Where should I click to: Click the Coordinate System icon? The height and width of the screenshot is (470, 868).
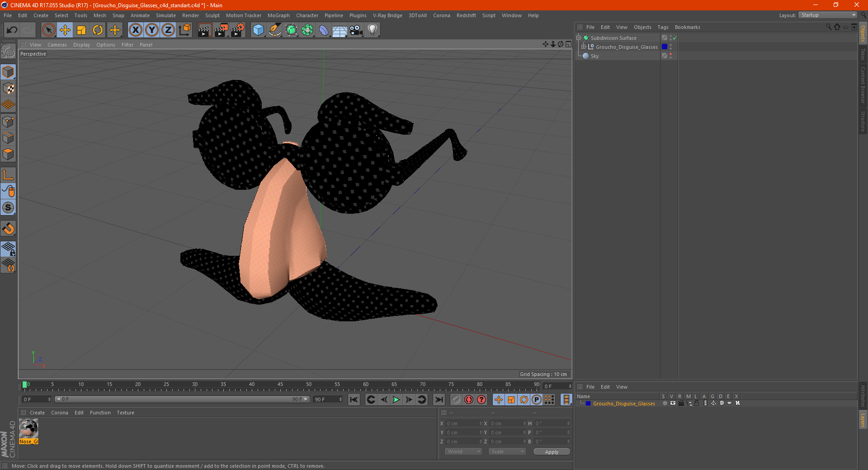[x=185, y=30]
